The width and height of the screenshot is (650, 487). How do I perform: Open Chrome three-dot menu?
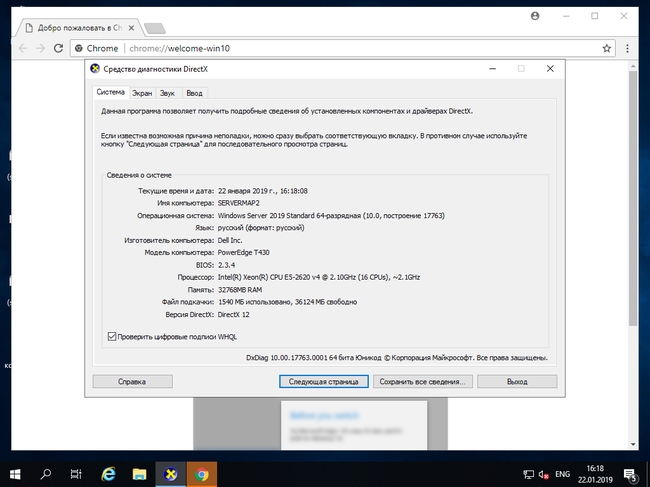coord(627,48)
